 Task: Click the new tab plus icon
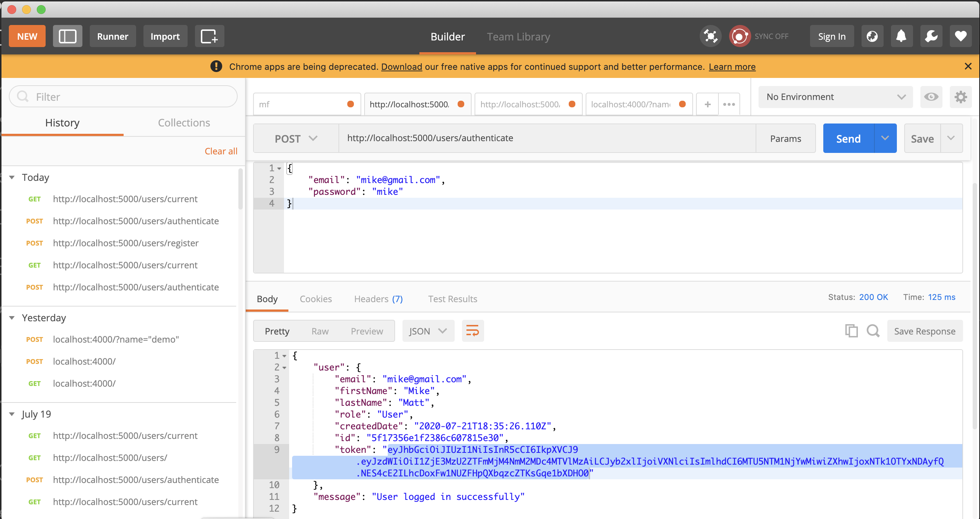[708, 104]
